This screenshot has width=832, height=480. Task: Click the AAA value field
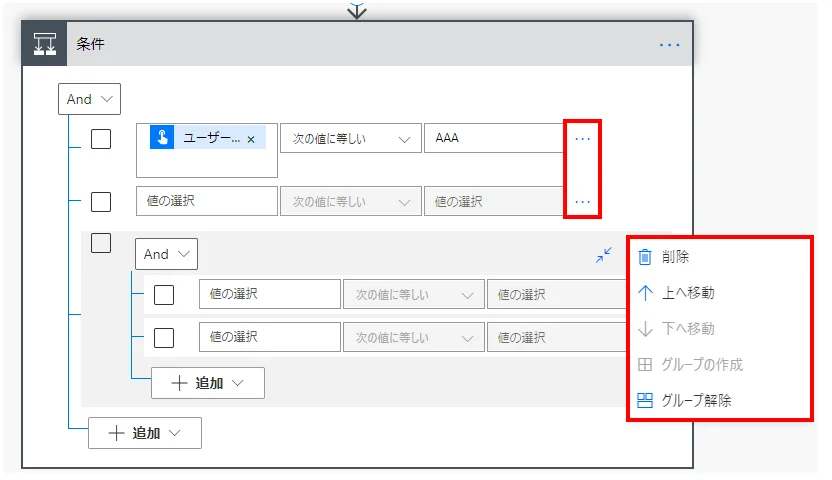pos(493,138)
